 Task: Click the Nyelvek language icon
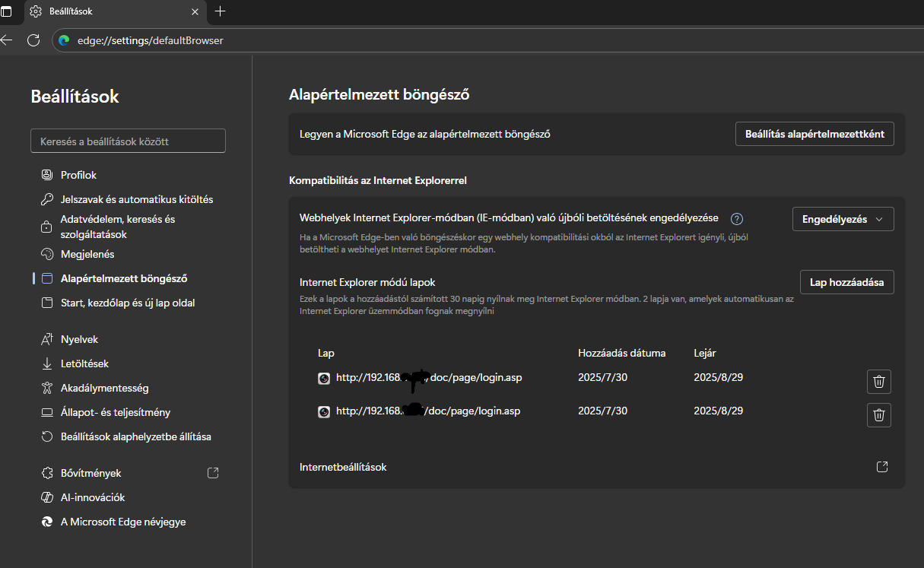pos(47,339)
